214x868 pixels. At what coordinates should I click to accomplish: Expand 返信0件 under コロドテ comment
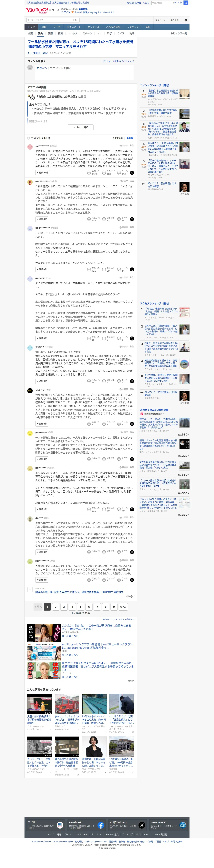coord(42,424)
